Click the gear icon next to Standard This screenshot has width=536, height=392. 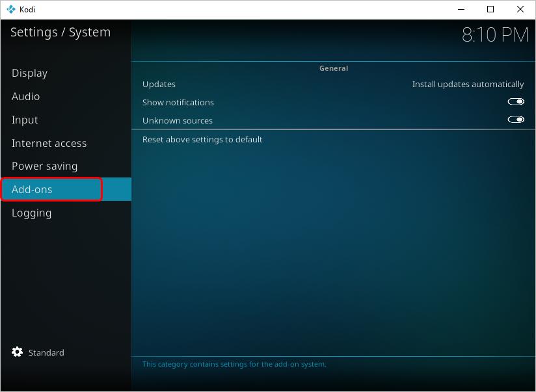pos(18,352)
